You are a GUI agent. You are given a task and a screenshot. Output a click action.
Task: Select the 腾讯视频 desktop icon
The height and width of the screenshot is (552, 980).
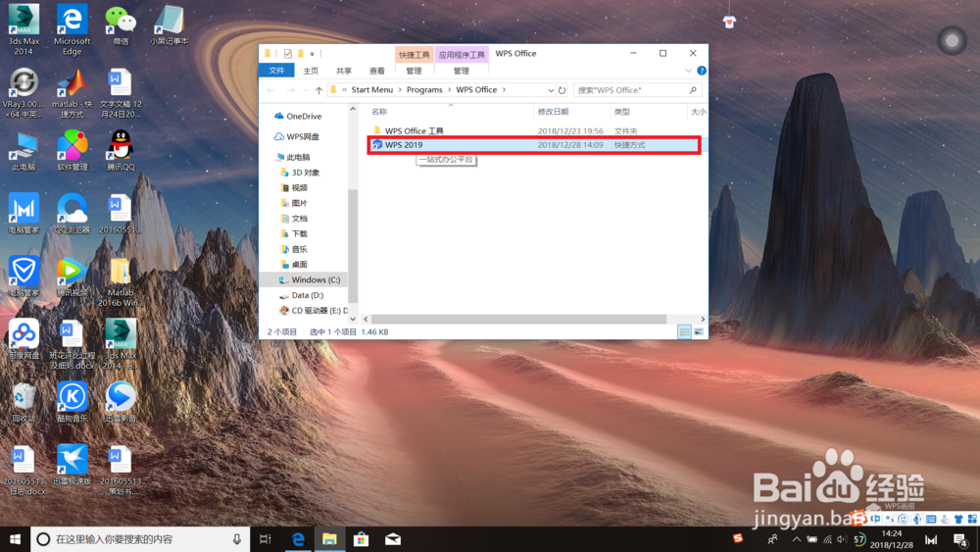tap(72, 276)
